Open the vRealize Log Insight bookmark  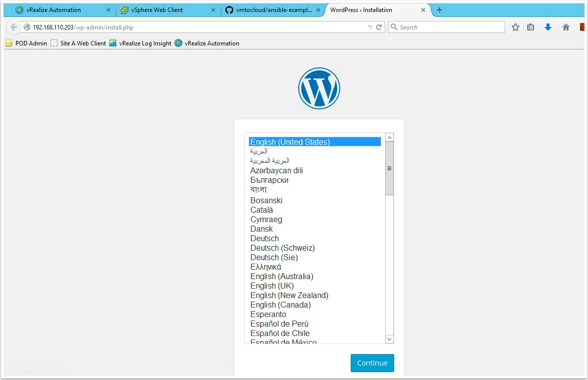click(x=140, y=43)
